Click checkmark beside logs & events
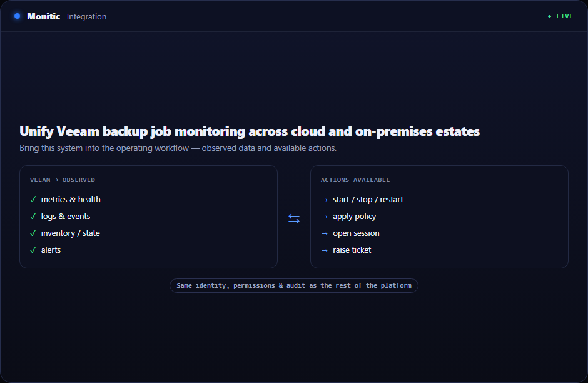The width and height of the screenshot is (588, 383). pyautogui.click(x=33, y=216)
